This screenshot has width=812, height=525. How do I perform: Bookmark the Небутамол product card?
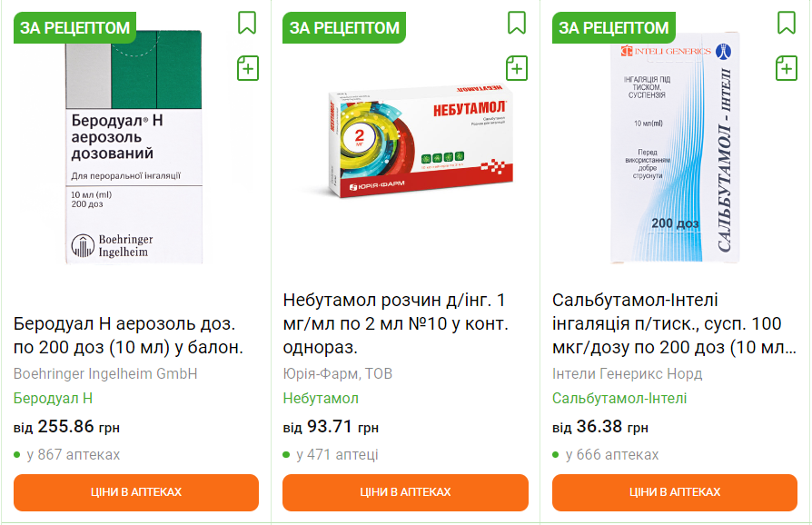(517, 22)
